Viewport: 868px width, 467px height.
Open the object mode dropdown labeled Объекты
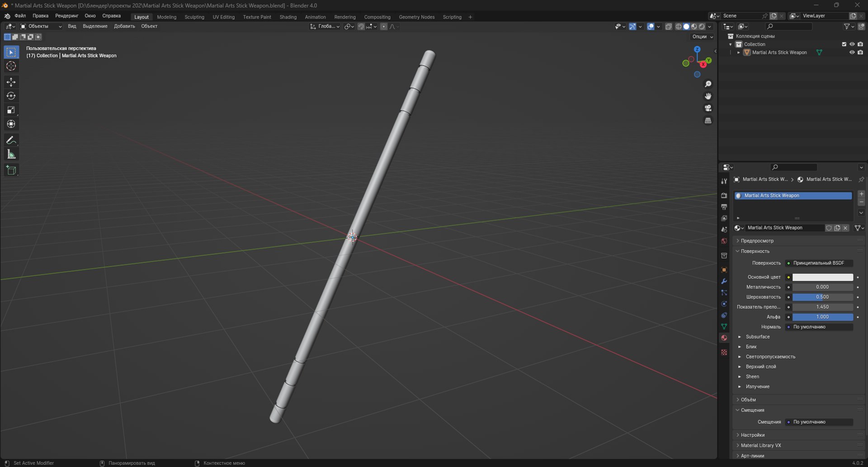[x=41, y=27]
